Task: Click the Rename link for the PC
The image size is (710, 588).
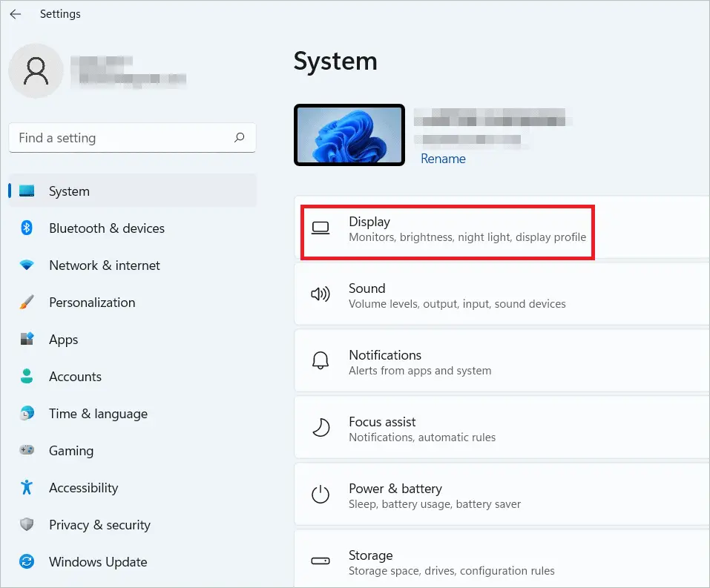Action: [443, 159]
